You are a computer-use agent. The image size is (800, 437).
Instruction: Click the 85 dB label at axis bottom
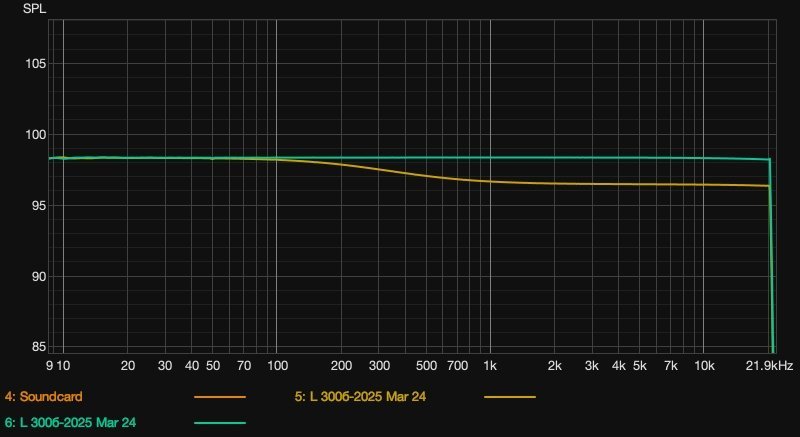(37, 347)
